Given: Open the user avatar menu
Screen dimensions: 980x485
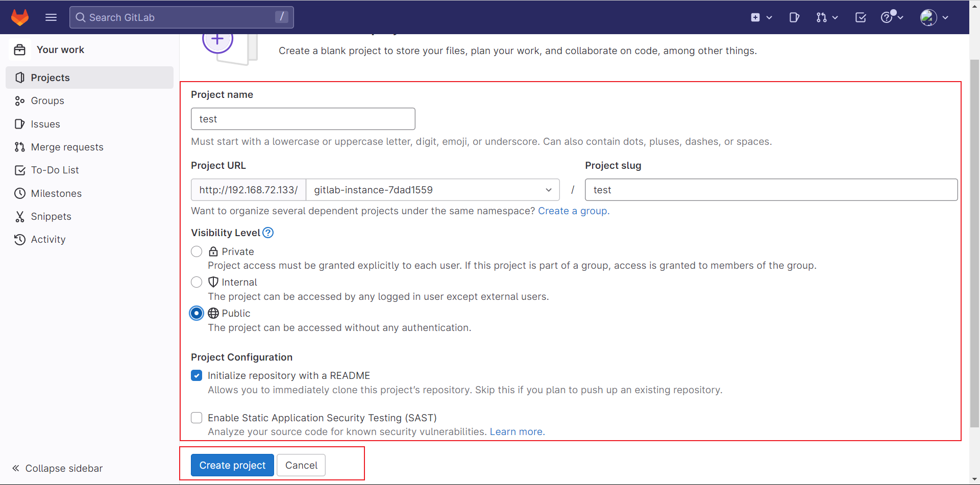Looking at the screenshot, I should 928,17.
